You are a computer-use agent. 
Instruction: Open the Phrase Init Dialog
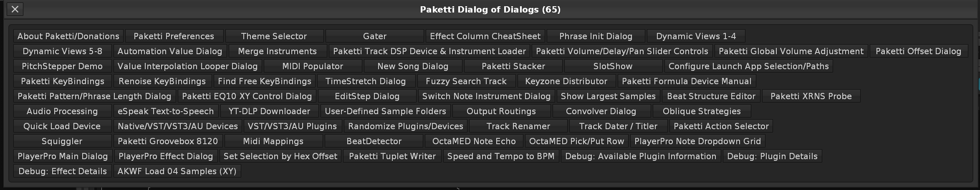[596, 36]
